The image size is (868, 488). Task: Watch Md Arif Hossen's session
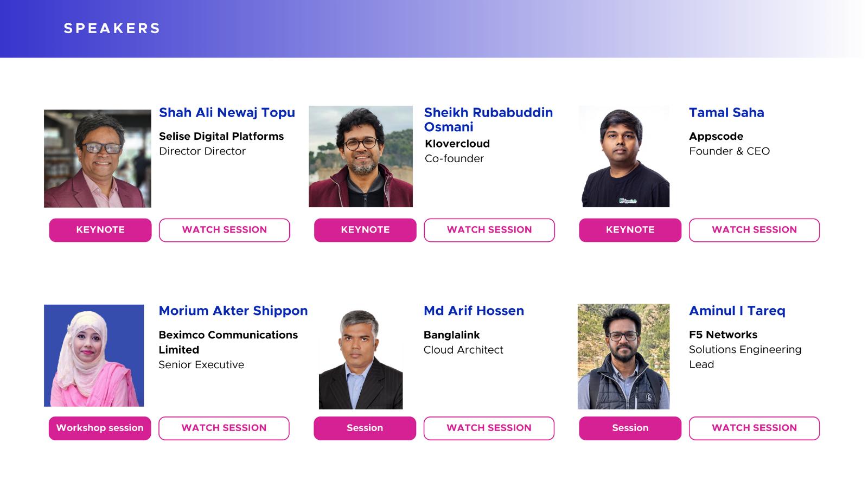488,428
